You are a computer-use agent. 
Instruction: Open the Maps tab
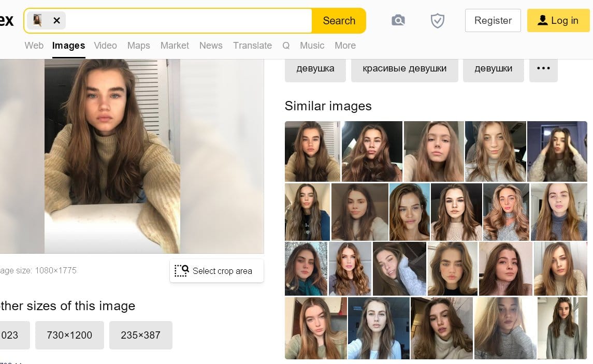pos(138,46)
